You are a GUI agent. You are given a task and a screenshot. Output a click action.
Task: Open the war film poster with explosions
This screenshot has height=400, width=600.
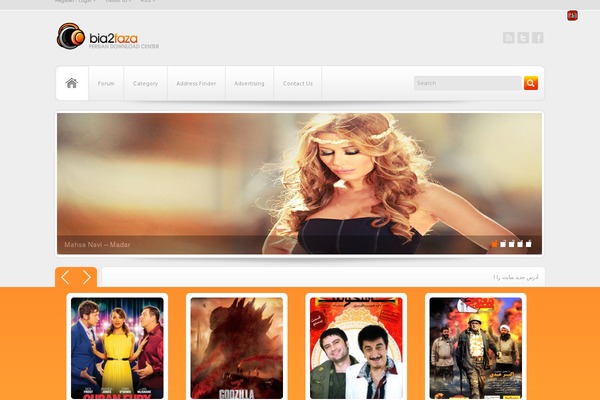(476, 348)
